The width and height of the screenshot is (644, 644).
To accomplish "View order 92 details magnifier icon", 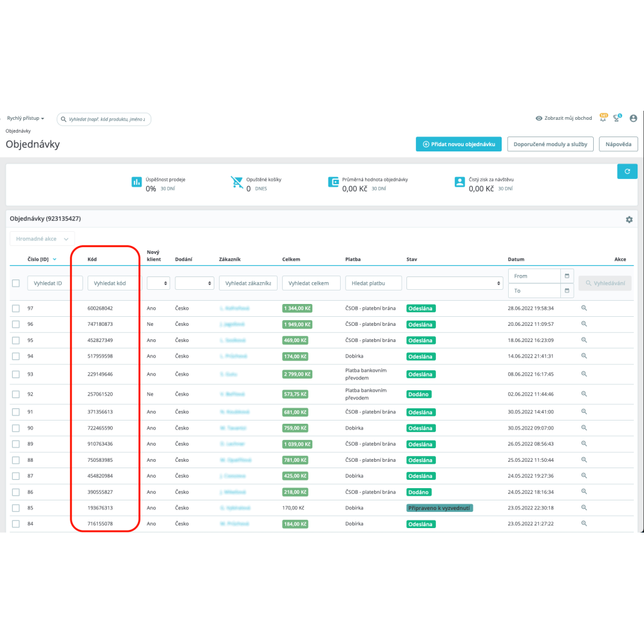I will click(x=584, y=393).
